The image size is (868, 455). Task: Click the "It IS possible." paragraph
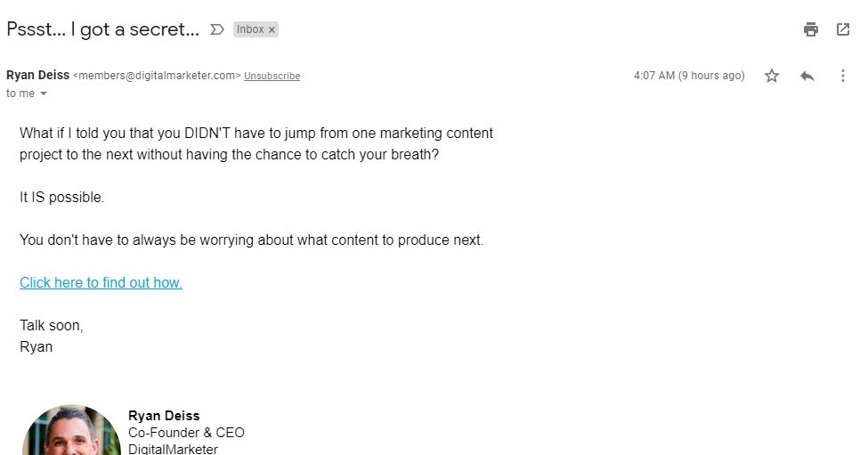(x=61, y=197)
